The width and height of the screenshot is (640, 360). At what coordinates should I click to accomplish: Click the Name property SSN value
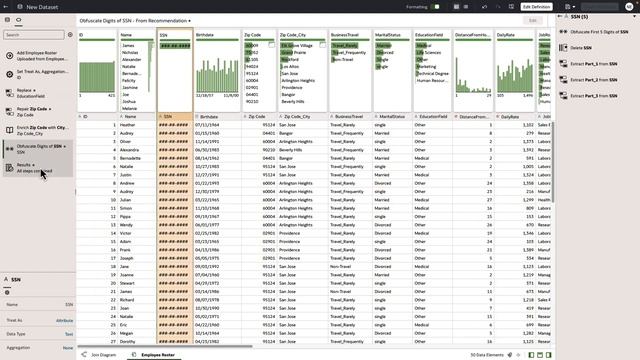point(69,305)
